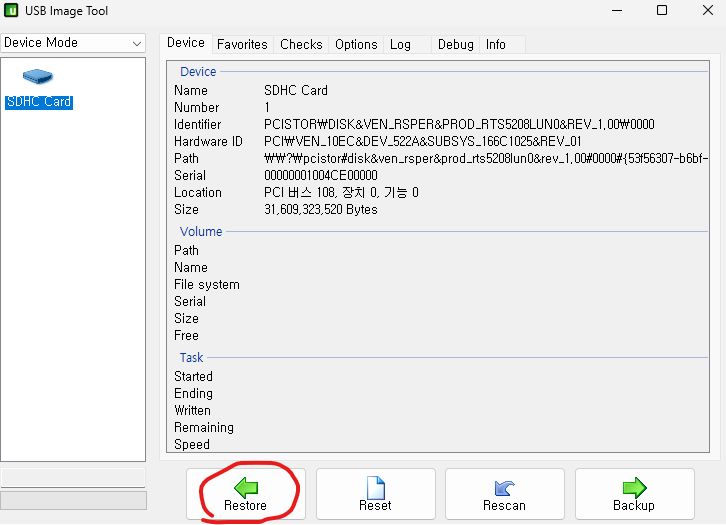Image resolution: width=726 pixels, height=525 pixels.
Task: Close the USB Image Tool window
Action: pyautogui.click(x=707, y=10)
